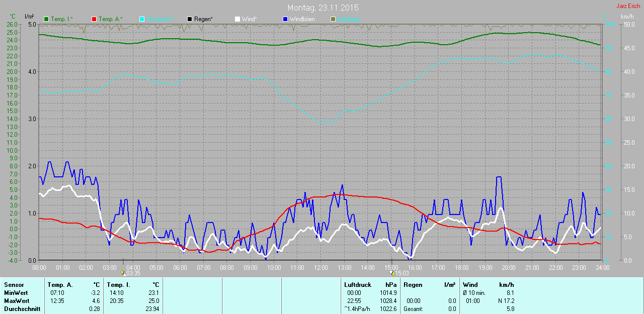Screen dimensions: 644x314
Task: Click the green Temp. I. legend square
Action: pyautogui.click(x=47, y=19)
